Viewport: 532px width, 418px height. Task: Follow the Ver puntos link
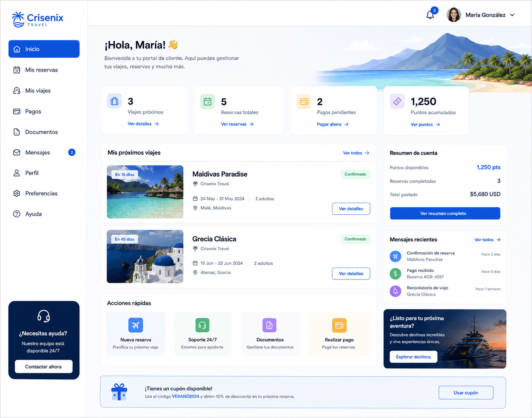tap(425, 124)
